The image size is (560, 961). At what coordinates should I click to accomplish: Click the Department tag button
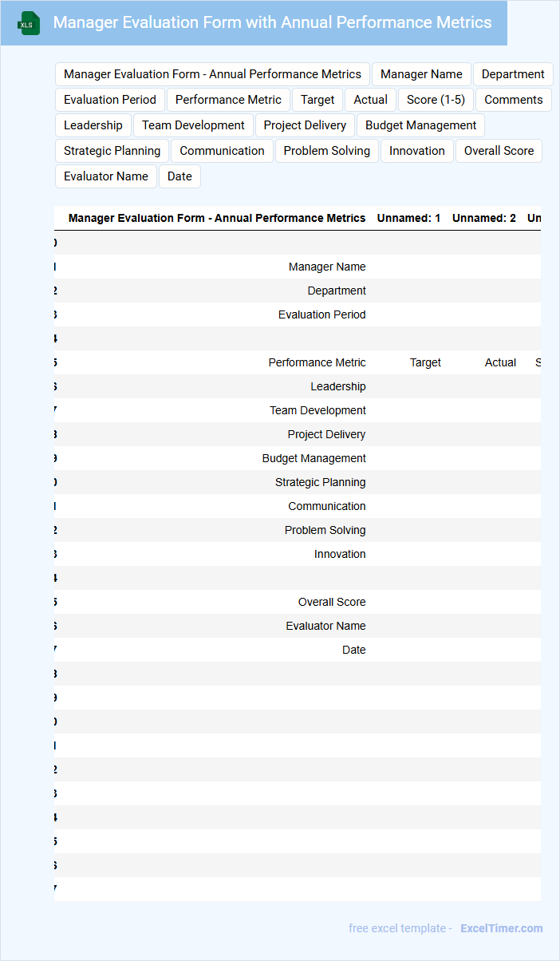click(x=513, y=74)
